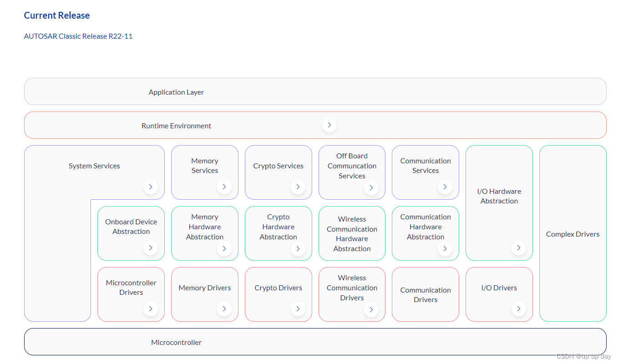This screenshot has width=618, height=364.
Task: Click the Microcontroller layer label
Action: [x=176, y=342]
